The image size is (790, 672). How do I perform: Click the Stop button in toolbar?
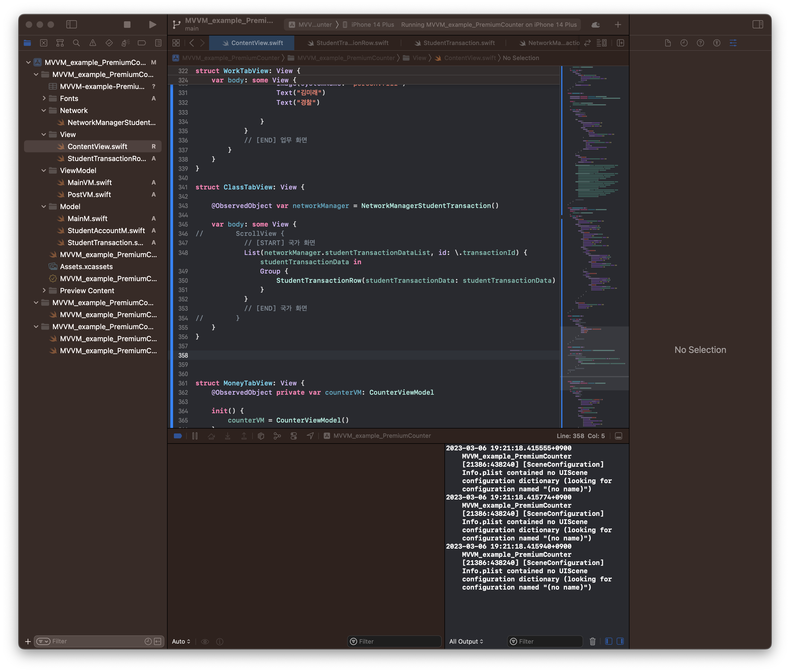[127, 24]
